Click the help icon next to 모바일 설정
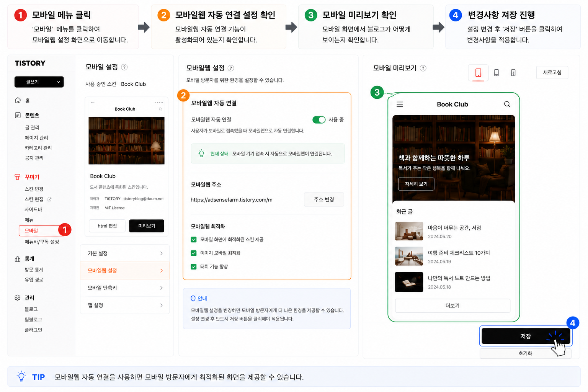The image size is (588, 392). point(124,67)
